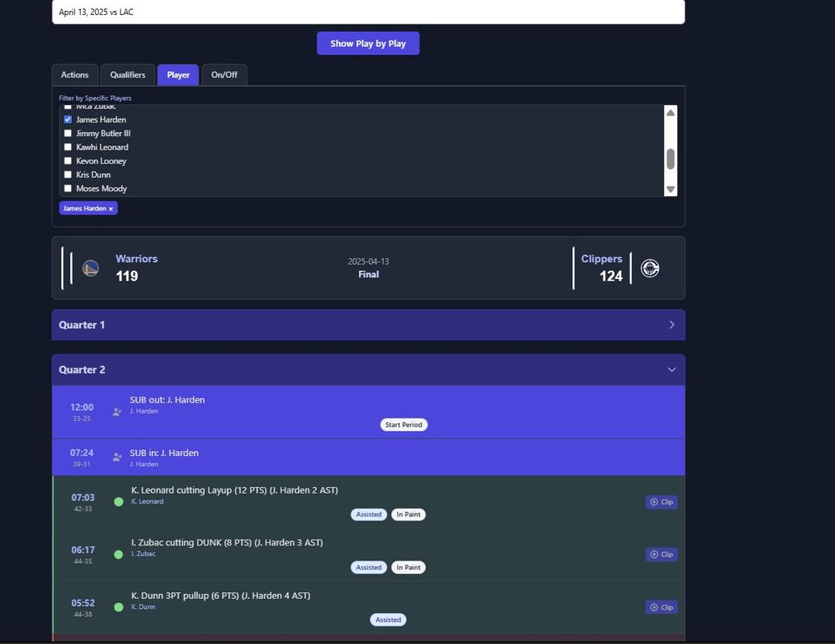Screen dimensions: 835x644
Task: Select the Player tab
Action: (x=178, y=74)
